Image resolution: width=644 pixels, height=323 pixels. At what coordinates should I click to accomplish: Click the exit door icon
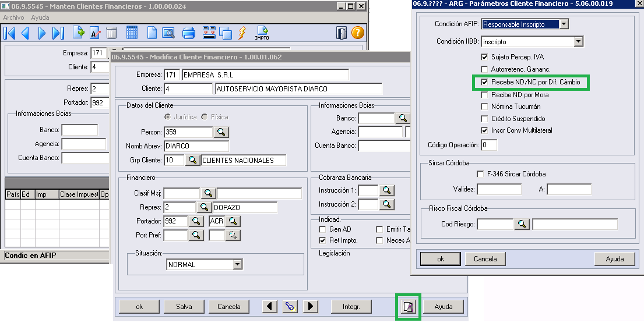342,33
